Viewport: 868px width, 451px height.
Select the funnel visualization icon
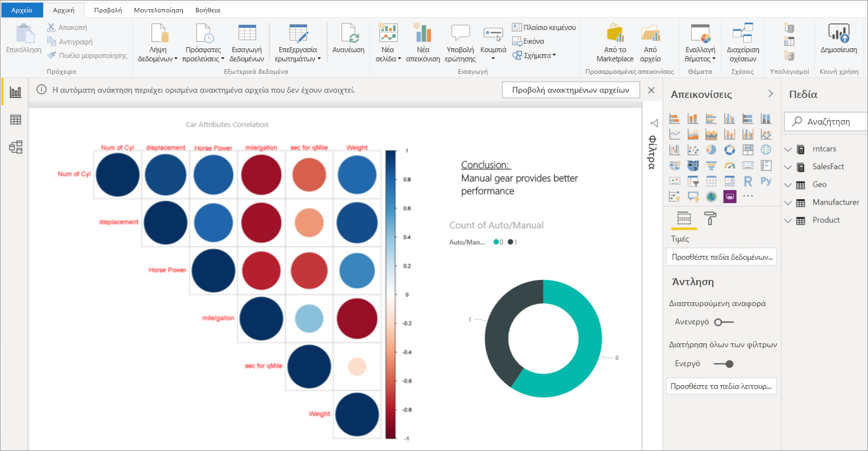[711, 165]
